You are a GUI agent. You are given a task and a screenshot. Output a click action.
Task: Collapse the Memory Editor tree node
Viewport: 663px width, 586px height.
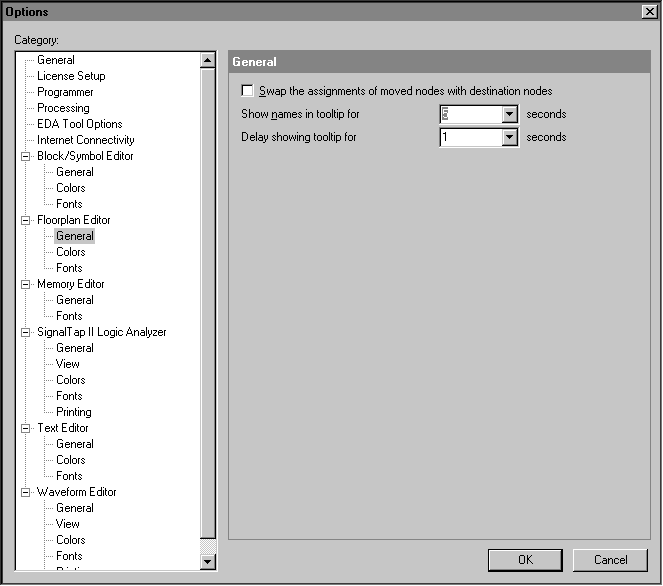(x=26, y=284)
